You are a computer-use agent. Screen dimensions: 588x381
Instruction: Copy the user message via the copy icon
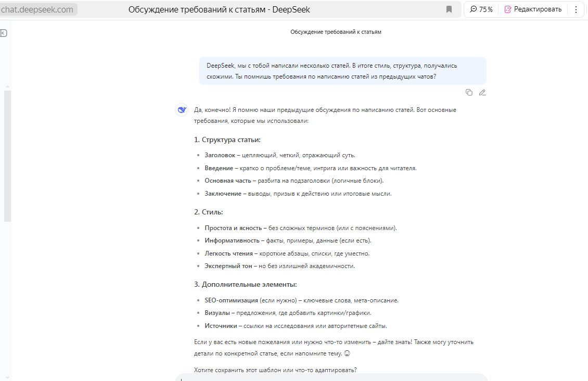[x=469, y=92]
